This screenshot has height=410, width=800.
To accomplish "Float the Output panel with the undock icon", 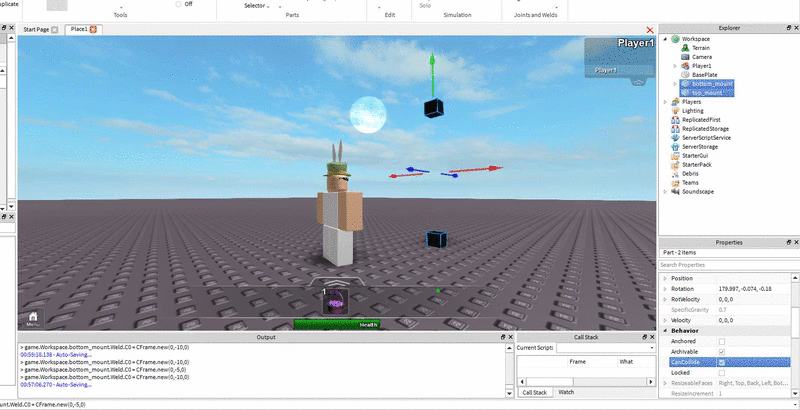I will click(503, 337).
